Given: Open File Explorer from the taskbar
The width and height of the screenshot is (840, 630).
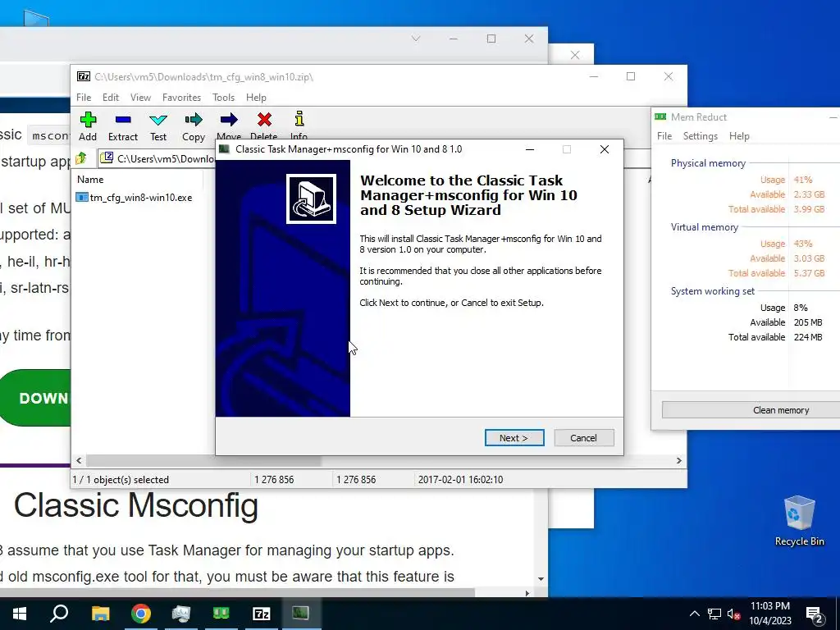Looking at the screenshot, I should (x=100, y=614).
